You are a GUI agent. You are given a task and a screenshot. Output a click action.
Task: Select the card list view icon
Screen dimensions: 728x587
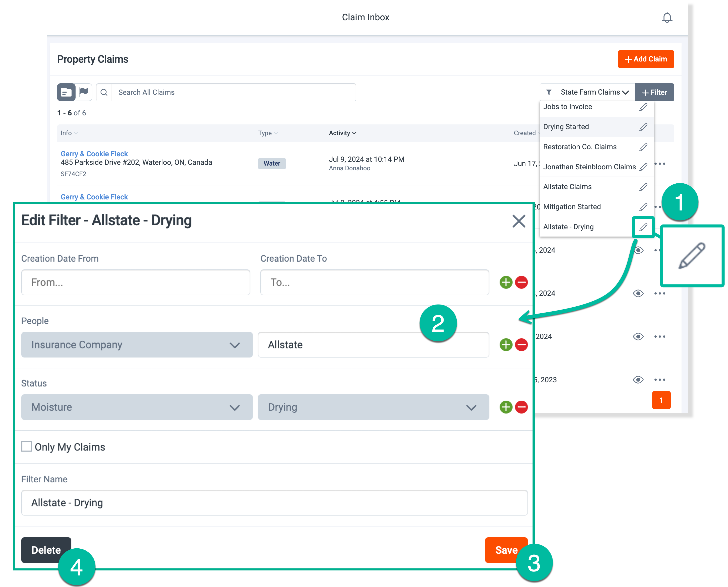tap(66, 92)
